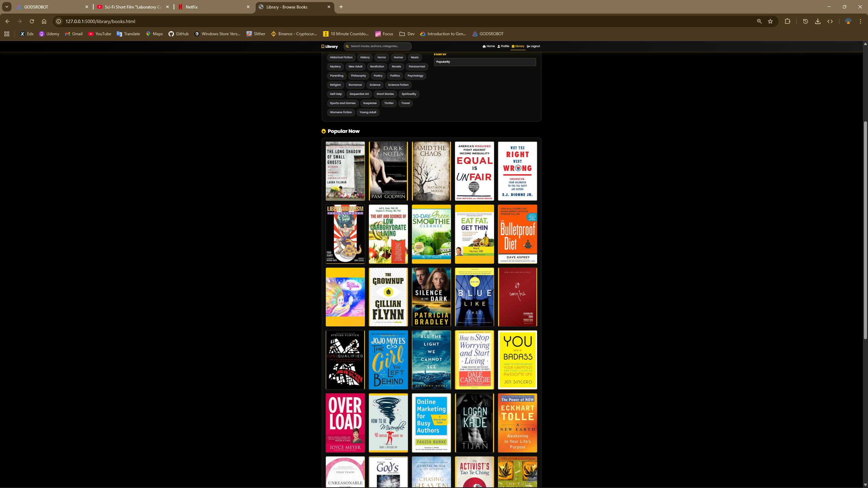Open the browser tab search chevron
This screenshot has height=488, width=868.
pyautogui.click(x=6, y=7)
